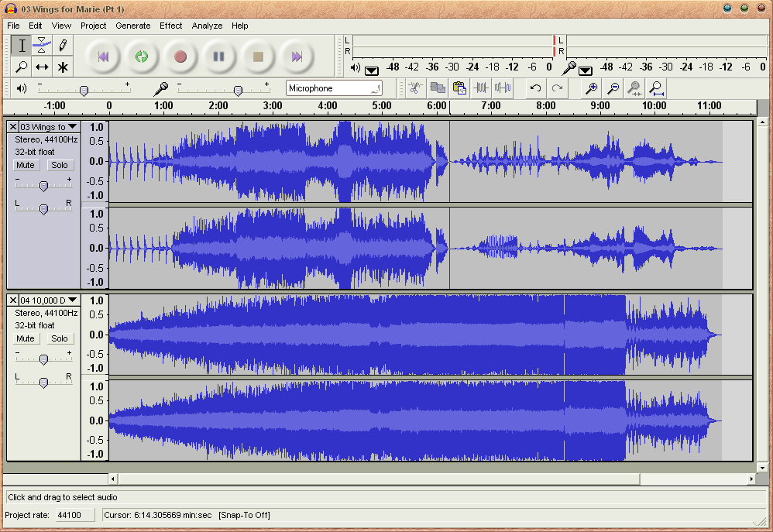Image resolution: width=773 pixels, height=532 pixels.
Task: Click the Undo arrow icon
Action: 535,88
